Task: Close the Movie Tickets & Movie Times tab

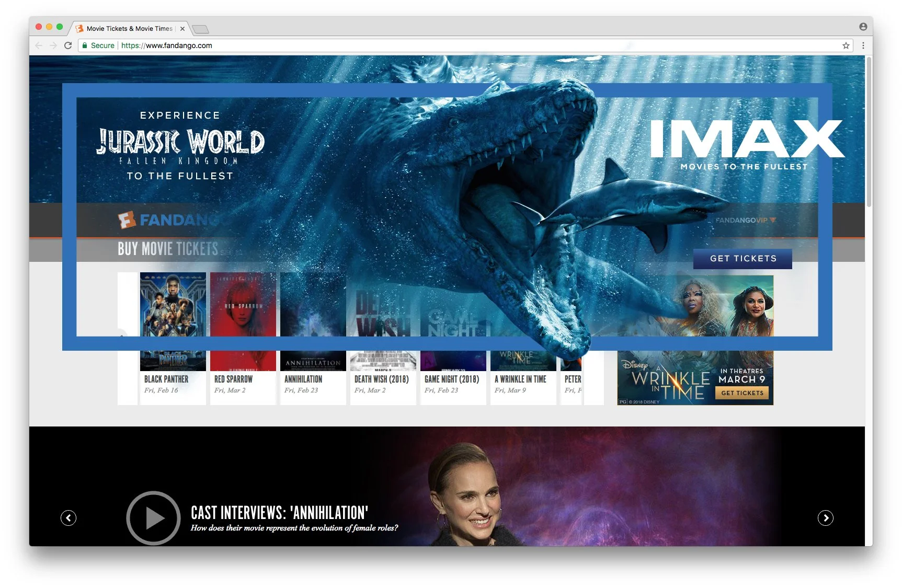Action: (x=182, y=29)
